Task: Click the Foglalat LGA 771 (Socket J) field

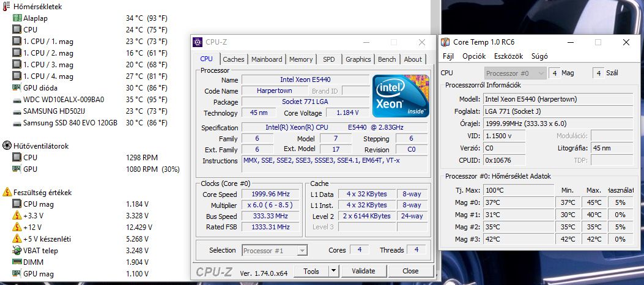Action: [558, 111]
